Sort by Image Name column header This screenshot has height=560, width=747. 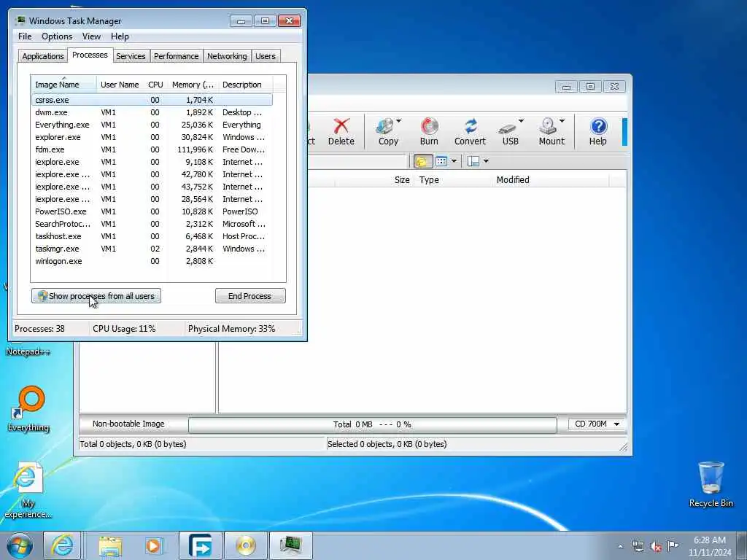click(64, 85)
